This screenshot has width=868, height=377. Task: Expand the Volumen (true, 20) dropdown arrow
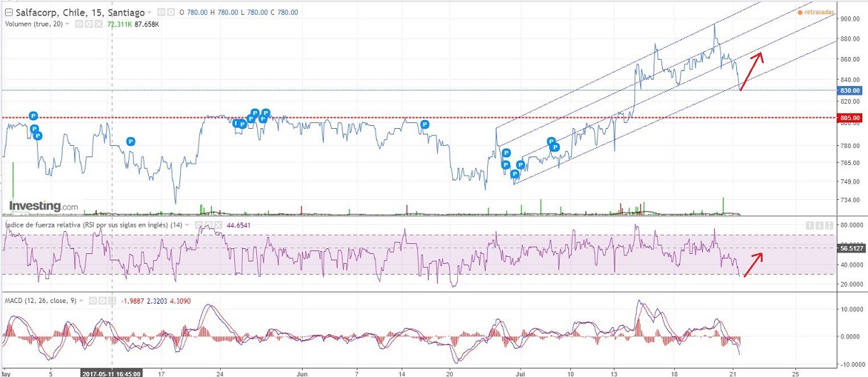point(67,24)
